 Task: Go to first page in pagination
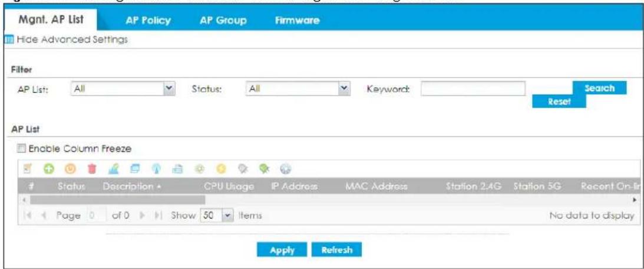coord(27,215)
